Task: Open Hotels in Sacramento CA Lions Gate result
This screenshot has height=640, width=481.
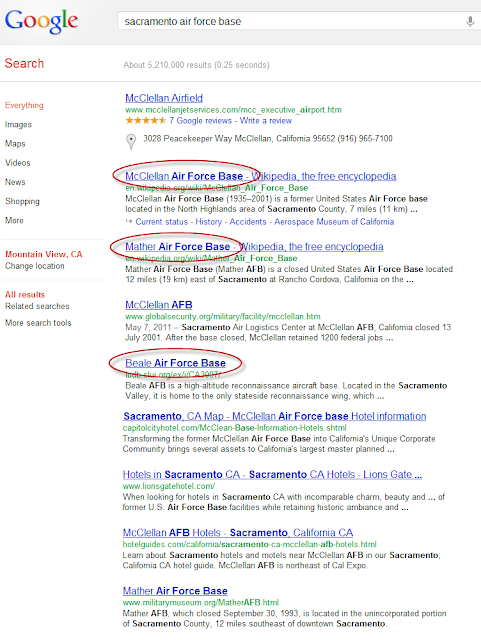Action: pos(272,474)
